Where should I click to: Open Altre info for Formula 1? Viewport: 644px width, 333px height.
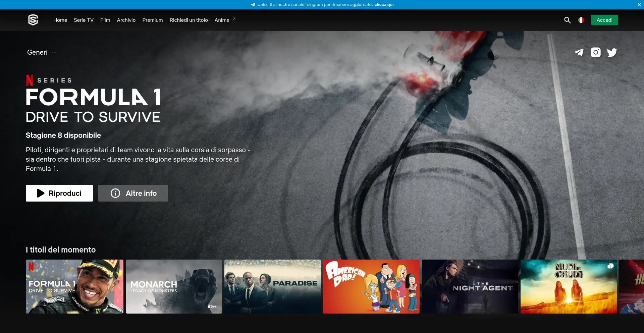tap(133, 193)
